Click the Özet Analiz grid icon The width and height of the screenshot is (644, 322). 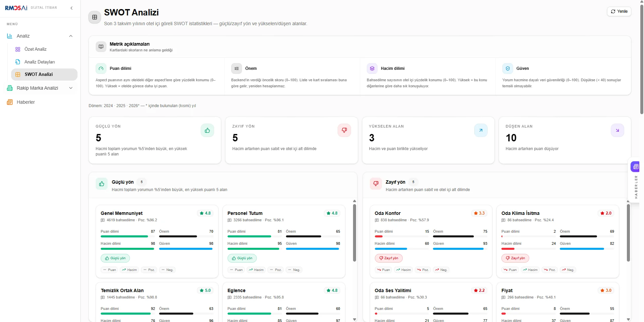point(18,49)
